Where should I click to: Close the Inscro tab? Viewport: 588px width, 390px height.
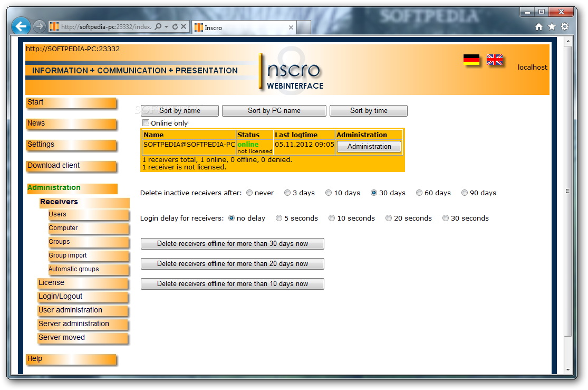click(291, 27)
